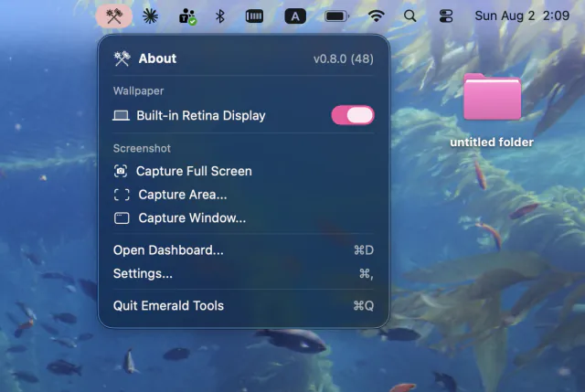The width and height of the screenshot is (585, 392).
Task: Select the pink 'untitled folder' desktop icon
Action: pos(492,97)
